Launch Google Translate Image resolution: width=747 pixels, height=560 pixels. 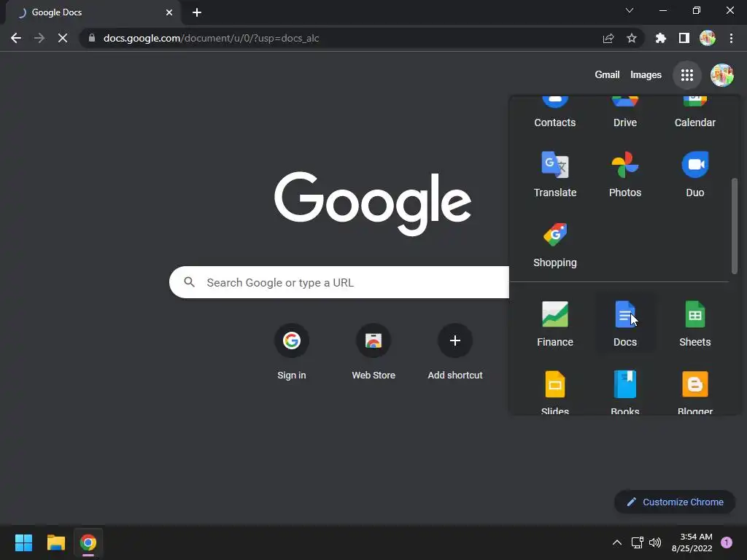[554, 174]
